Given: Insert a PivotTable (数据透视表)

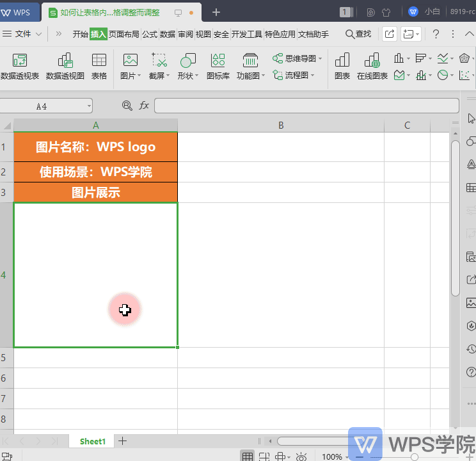Looking at the screenshot, I should tap(19, 66).
